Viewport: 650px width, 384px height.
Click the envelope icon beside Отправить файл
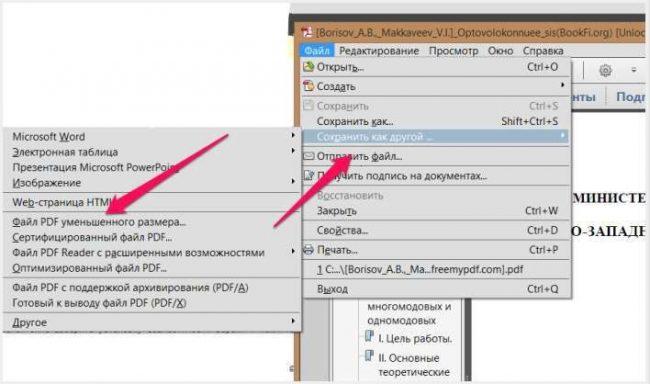point(309,156)
